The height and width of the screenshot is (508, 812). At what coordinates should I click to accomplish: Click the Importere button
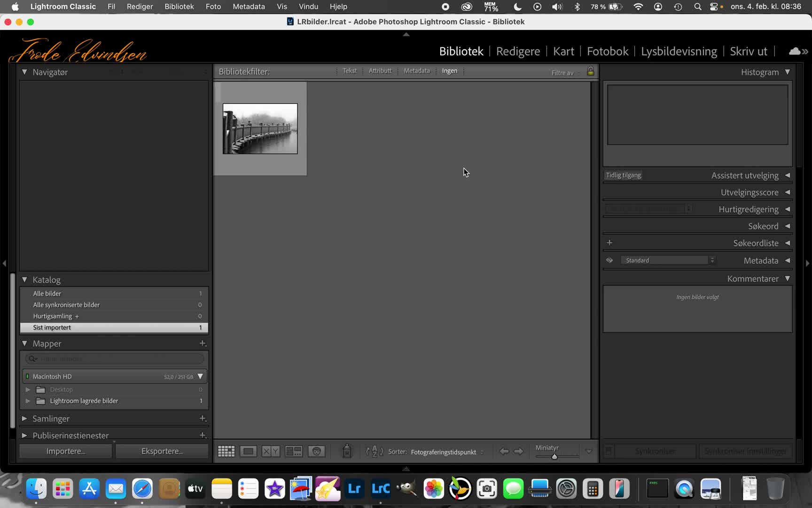click(x=66, y=451)
